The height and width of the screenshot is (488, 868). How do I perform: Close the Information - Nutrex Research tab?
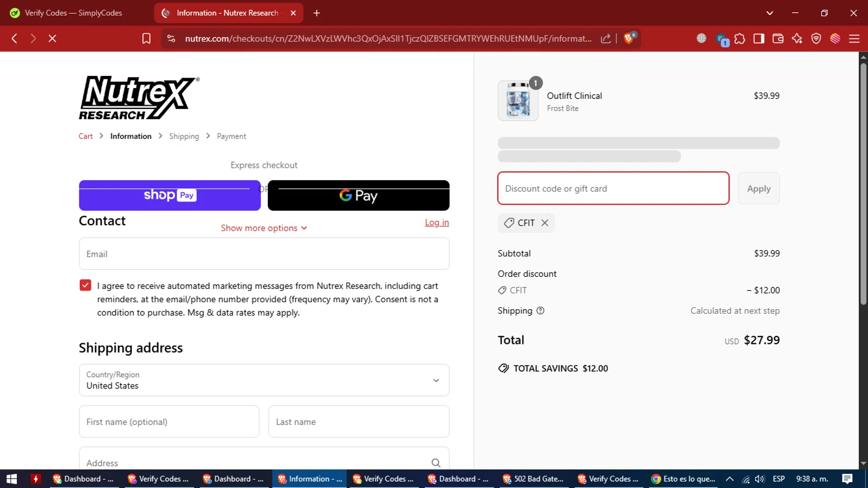coord(293,13)
